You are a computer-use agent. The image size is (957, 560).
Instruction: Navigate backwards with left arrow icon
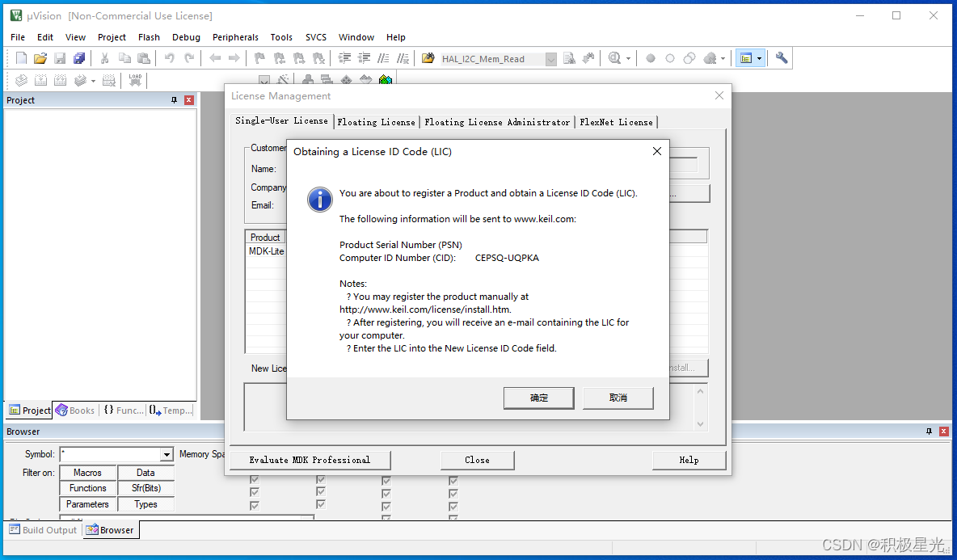[x=215, y=58]
